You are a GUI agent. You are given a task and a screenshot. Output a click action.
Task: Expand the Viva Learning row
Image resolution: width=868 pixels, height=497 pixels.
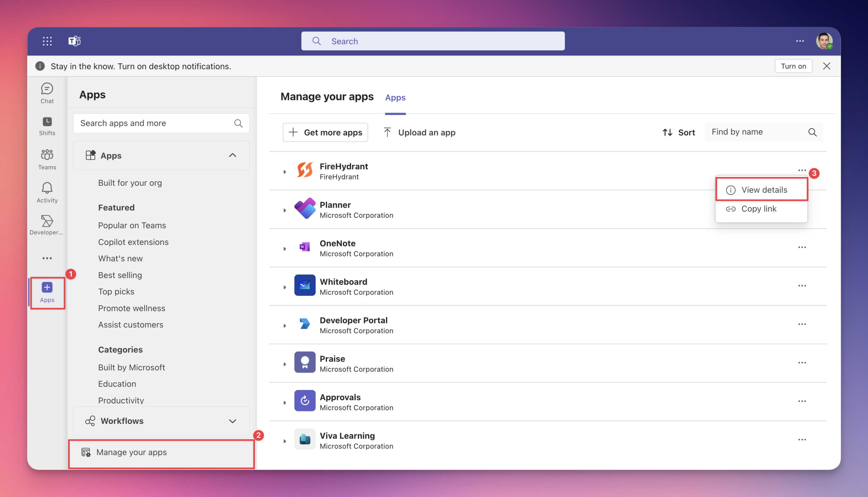[x=284, y=441]
